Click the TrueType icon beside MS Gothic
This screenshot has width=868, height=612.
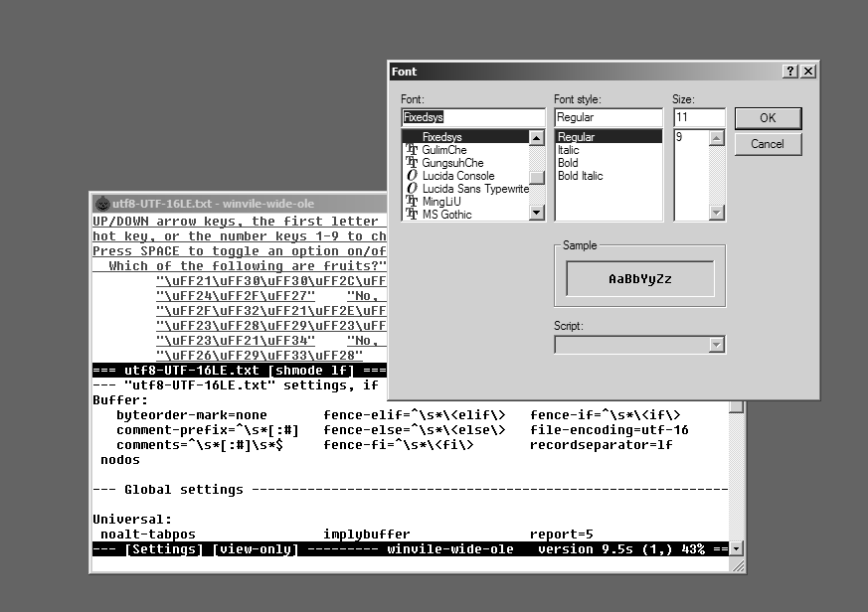point(412,215)
